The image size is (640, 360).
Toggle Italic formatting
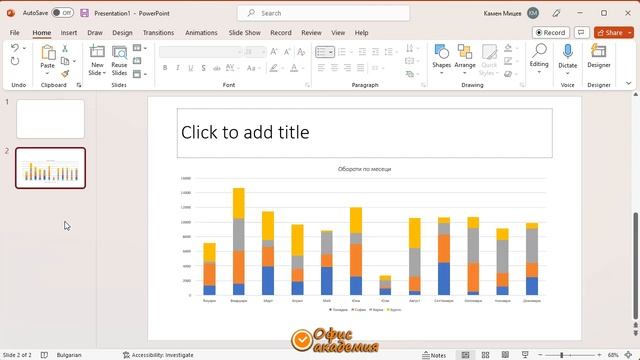(178, 68)
